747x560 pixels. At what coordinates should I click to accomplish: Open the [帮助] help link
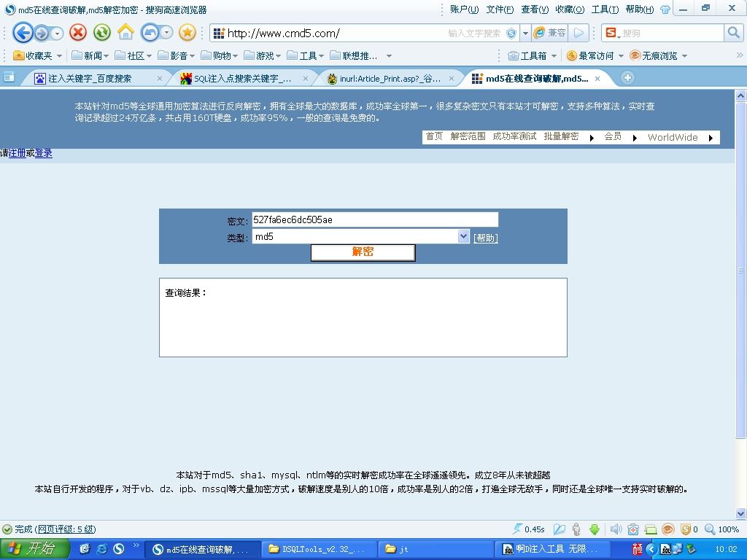click(x=485, y=238)
